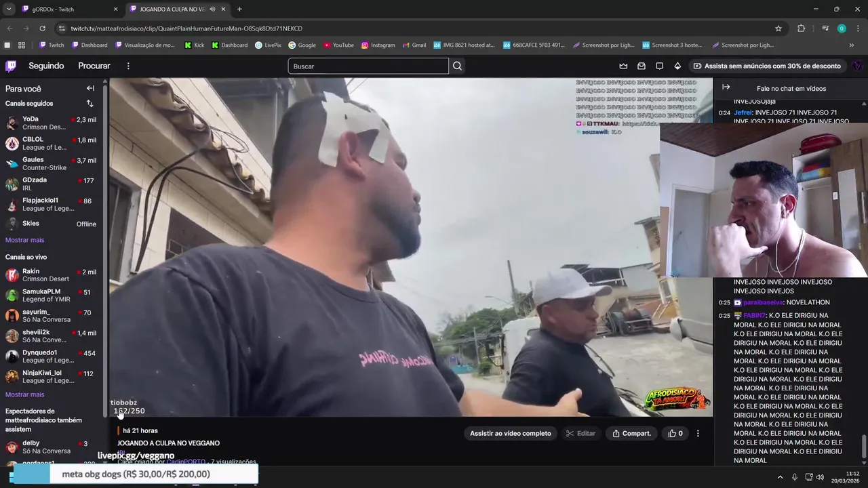Bookmark this page with star icon
The image size is (868, 488).
point(778,28)
